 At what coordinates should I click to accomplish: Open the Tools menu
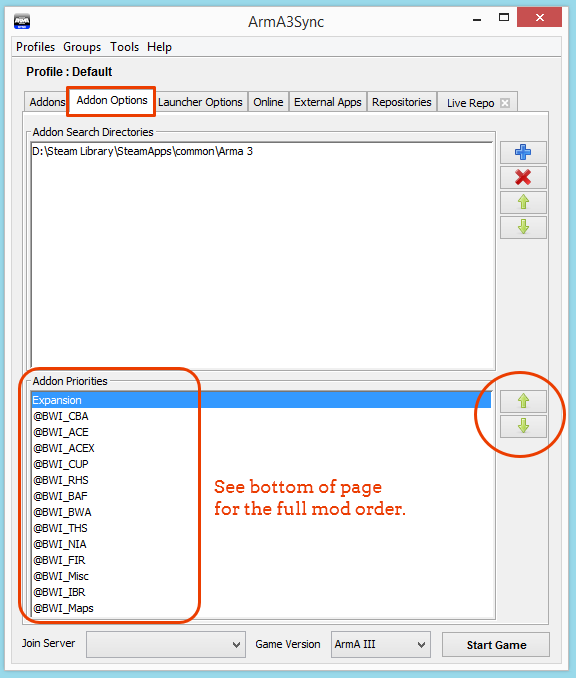(x=124, y=47)
